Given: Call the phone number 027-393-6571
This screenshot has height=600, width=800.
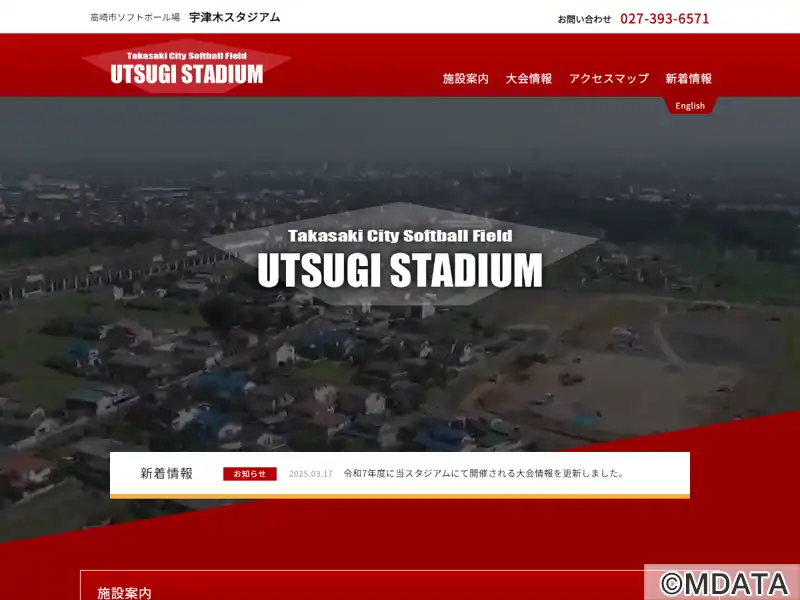Looking at the screenshot, I should pyautogui.click(x=664, y=19).
